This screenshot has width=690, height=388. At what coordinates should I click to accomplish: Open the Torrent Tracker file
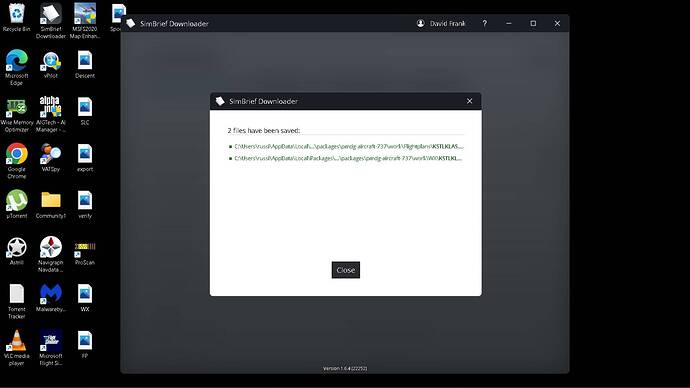coord(16,301)
